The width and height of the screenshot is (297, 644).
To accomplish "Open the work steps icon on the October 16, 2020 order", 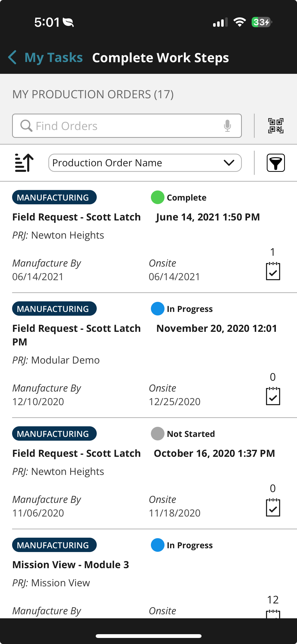I will [x=273, y=507].
